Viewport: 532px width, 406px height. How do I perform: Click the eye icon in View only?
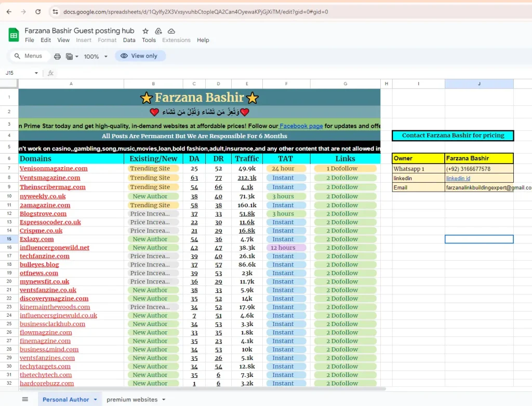tap(124, 56)
